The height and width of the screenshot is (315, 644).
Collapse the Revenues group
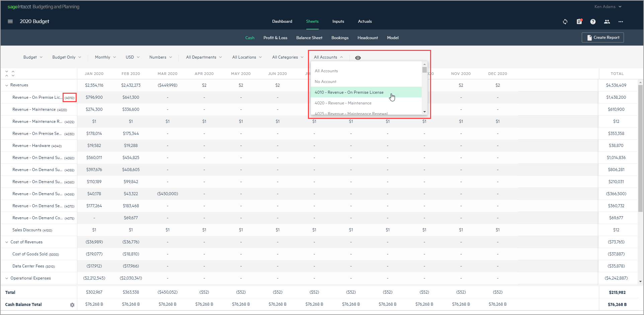point(7,85)
